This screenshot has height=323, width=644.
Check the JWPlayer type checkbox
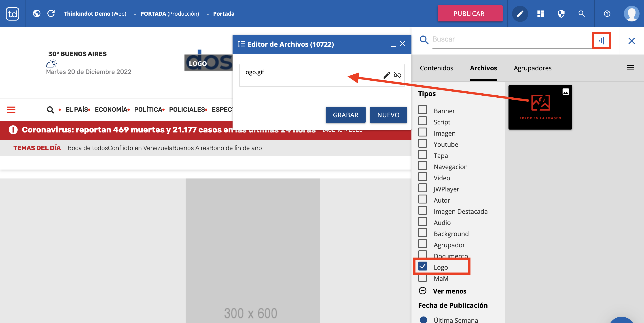[x=422, y=188]
